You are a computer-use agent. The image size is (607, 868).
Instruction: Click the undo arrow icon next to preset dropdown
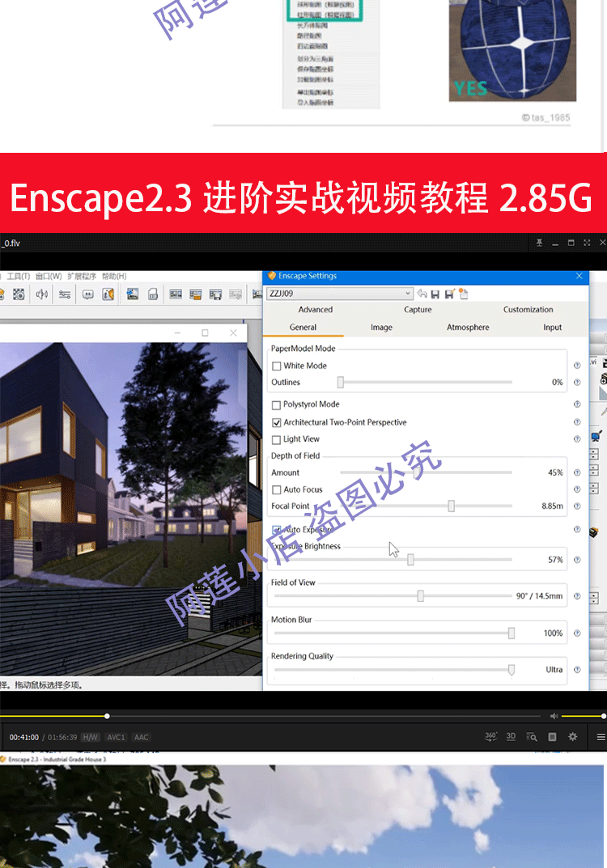(x=422, y=294)
